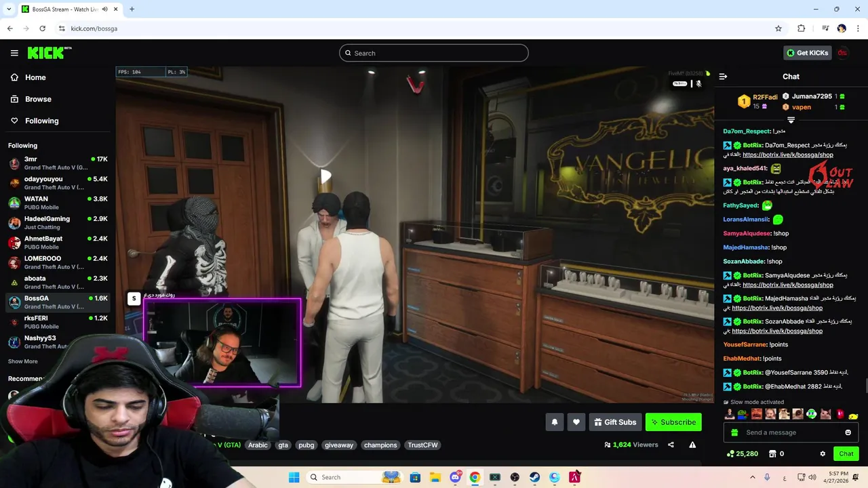Viewport: 868px width, 488px height.
Task: Send the message with the Chat button
Action: pyautogui.click(x=846, y=453)
